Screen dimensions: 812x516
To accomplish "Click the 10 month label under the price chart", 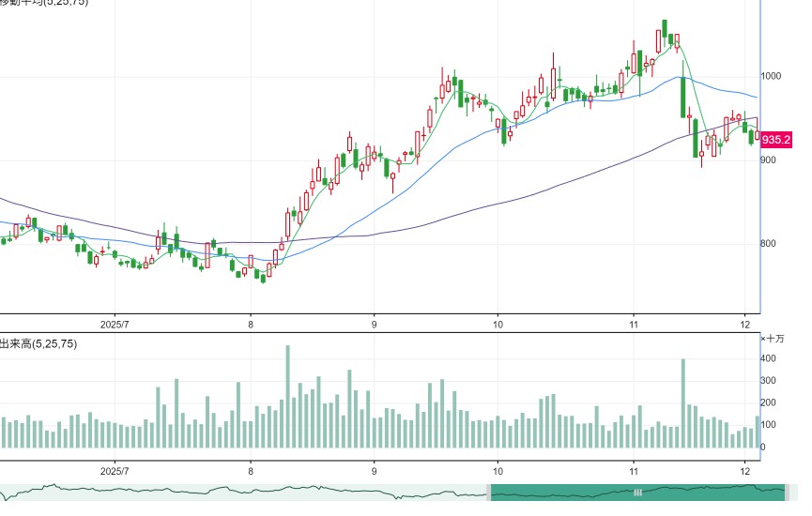I will point(498,325).
